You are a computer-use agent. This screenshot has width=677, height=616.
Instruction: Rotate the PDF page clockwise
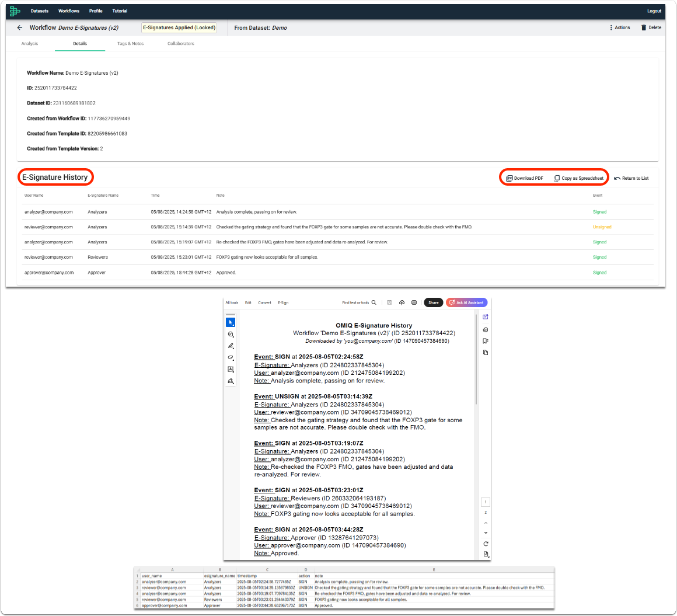coord(486,544)
